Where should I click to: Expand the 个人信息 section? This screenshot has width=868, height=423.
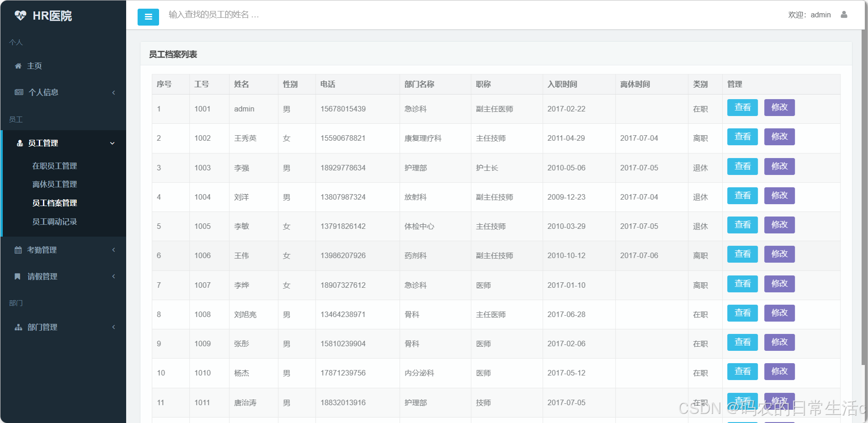coord(114,92)
